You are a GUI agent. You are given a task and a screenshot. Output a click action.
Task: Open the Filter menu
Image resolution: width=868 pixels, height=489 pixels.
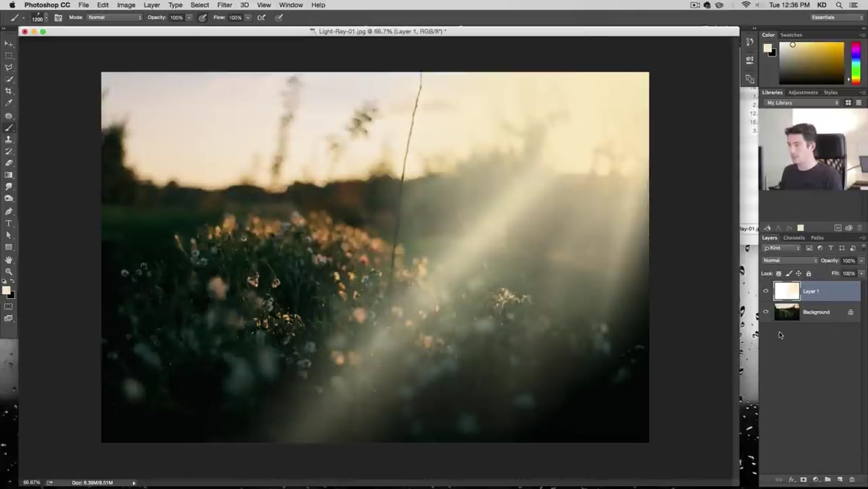pyautogui.click(x=225, y=5)
